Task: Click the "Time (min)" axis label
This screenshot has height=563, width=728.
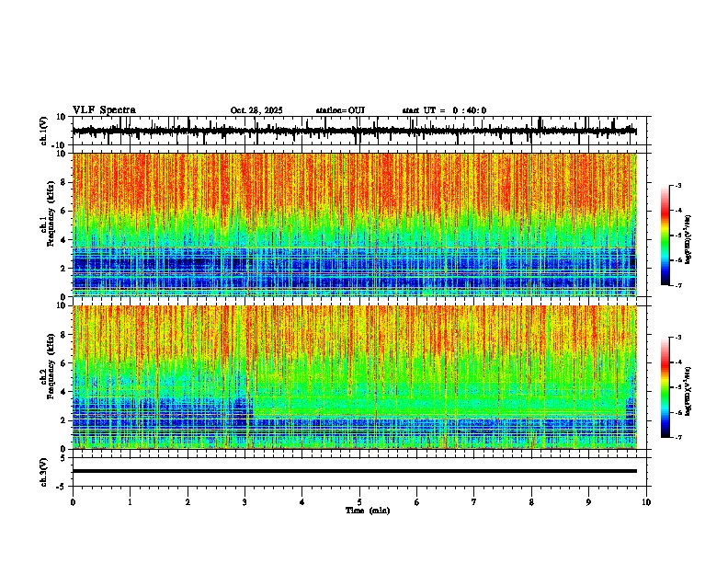Action: pos(368,511)
